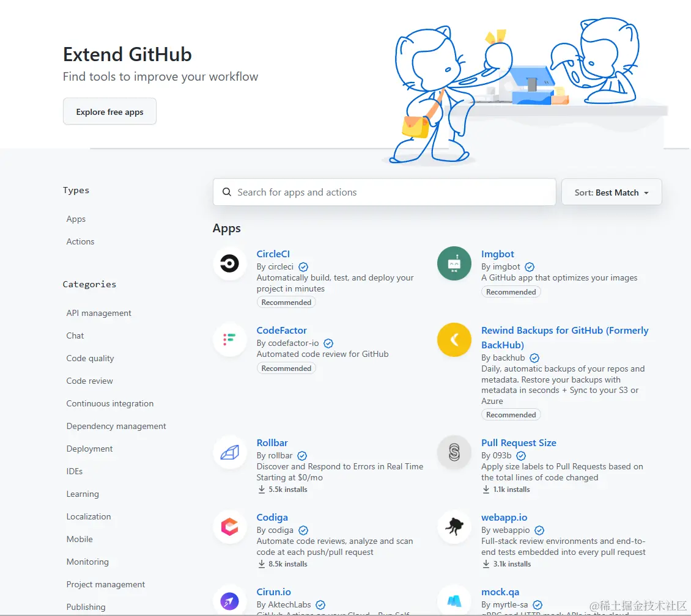Click the '1.1k installs' text

coord(511,489)
